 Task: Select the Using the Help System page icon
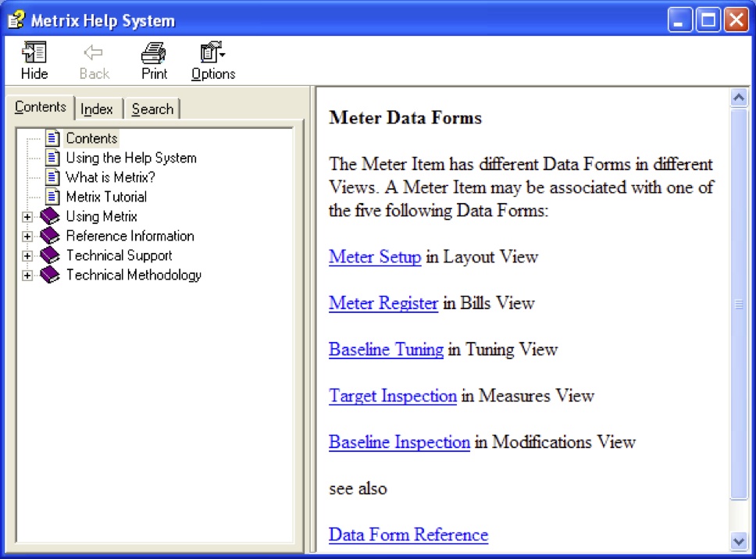click(x=52, y=158)
